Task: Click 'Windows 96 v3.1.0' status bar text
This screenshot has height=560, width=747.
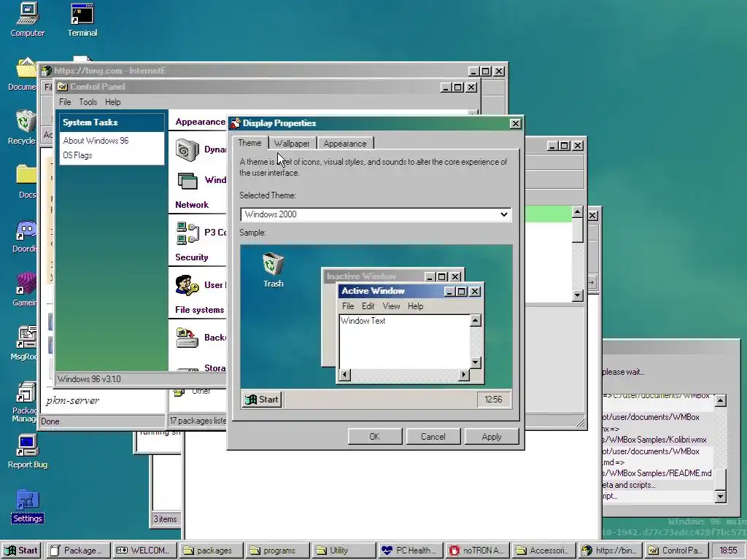Action: tap(89, 379)
